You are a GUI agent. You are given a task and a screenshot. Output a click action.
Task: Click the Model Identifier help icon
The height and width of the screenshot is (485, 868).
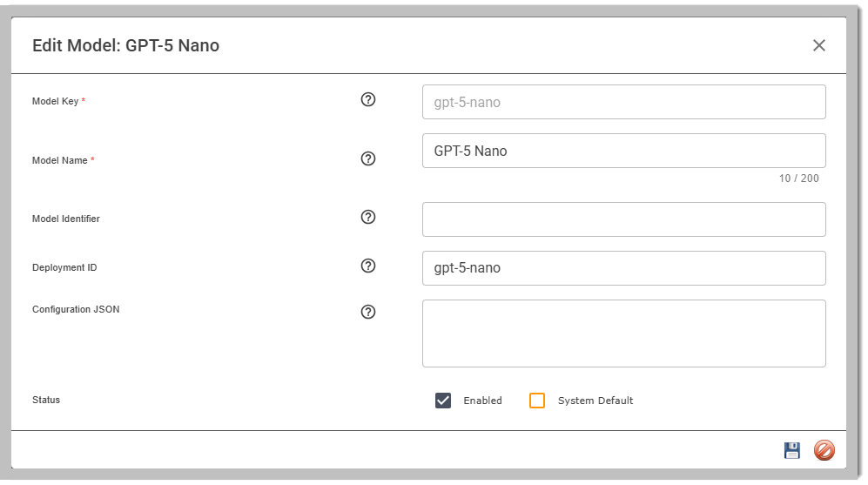coord(368,218)
